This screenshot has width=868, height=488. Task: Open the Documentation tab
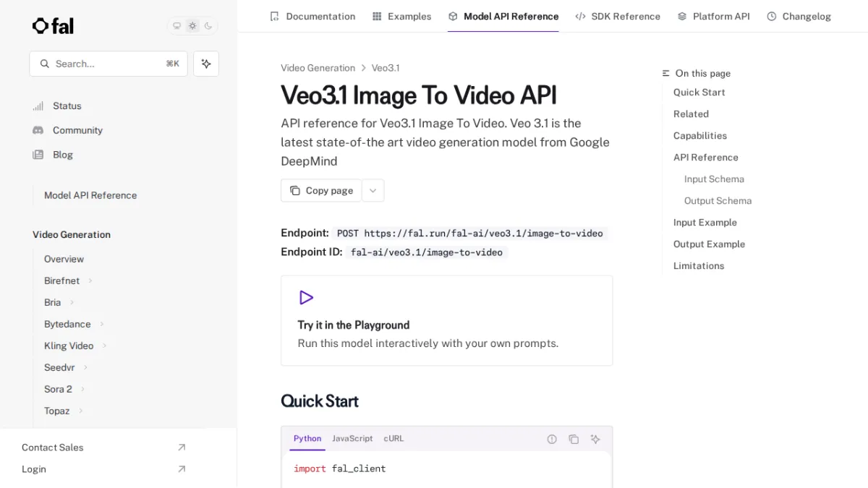[x=312, y=16]
